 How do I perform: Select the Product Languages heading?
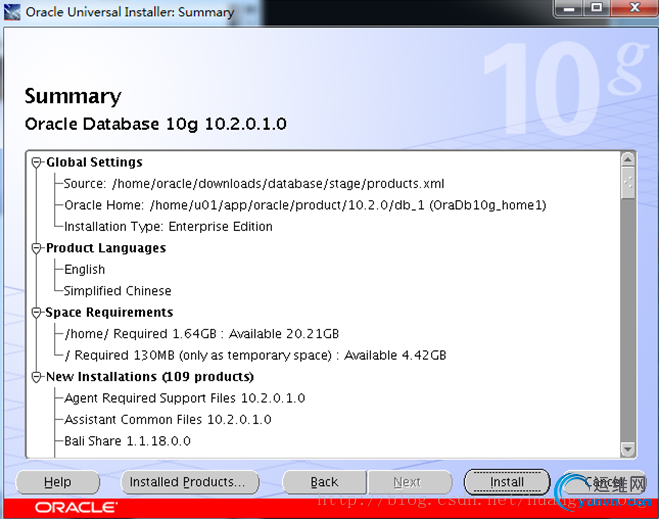point(106,248)
